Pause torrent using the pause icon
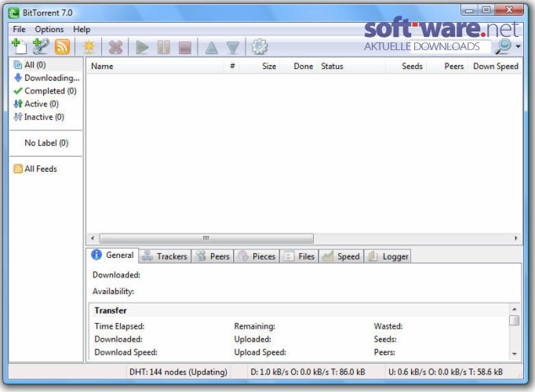535x392 pixels. 164,47
